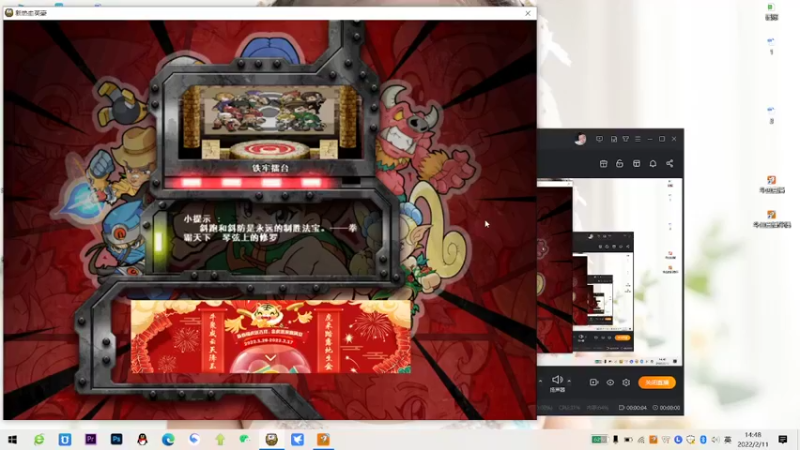This screenshot has width=800, height=450.
Task: Open Microsoft Edge from taskbar
Action: coord(168,439)
